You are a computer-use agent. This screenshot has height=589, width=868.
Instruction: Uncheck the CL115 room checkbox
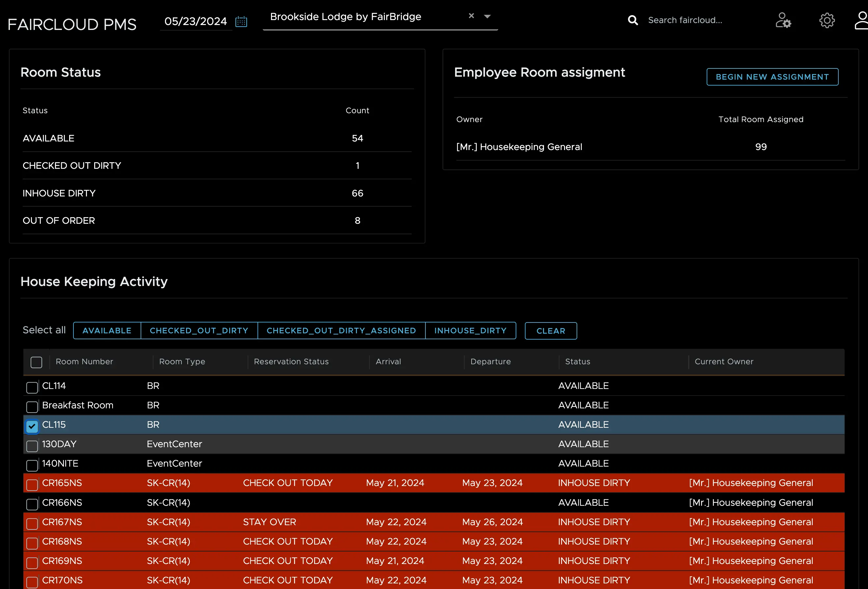(32, 426)
